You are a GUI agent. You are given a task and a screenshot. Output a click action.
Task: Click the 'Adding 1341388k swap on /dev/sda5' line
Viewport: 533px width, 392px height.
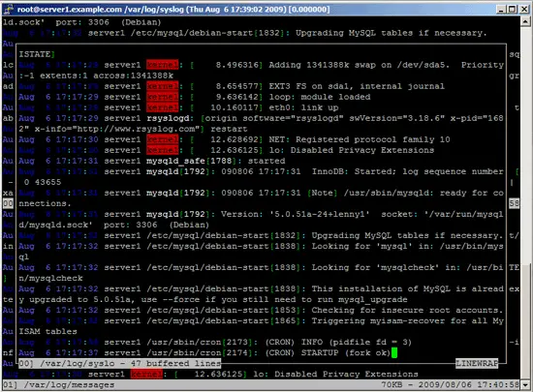tap(261, 65)
